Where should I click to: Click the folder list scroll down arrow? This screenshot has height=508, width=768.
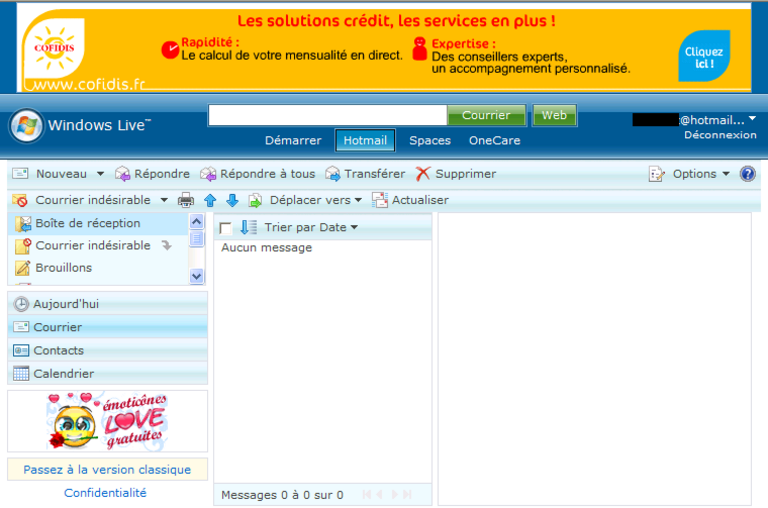196,276
